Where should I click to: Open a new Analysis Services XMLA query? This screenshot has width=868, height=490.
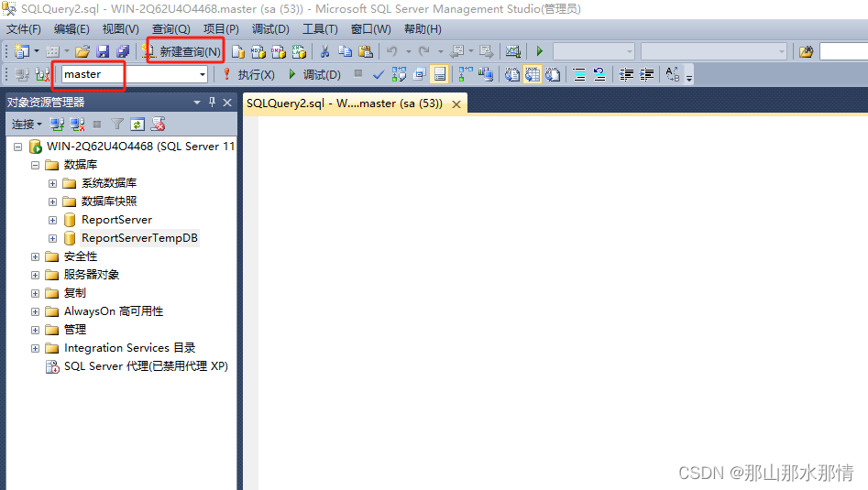click(x=299, y=51)
